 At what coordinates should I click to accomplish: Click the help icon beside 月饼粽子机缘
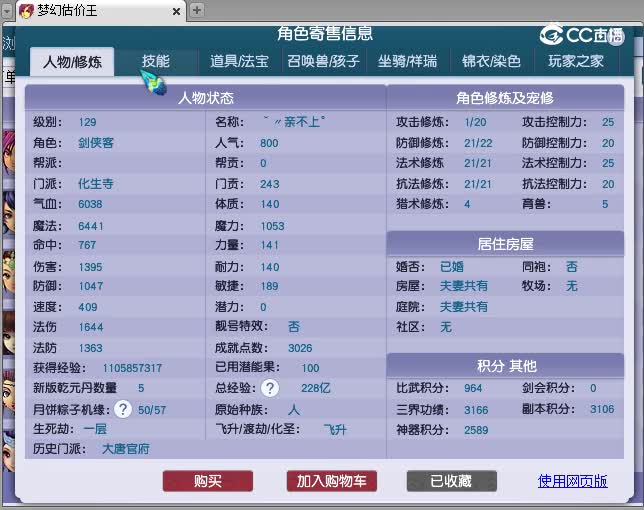pyautogui.click(x=123, y=409)
